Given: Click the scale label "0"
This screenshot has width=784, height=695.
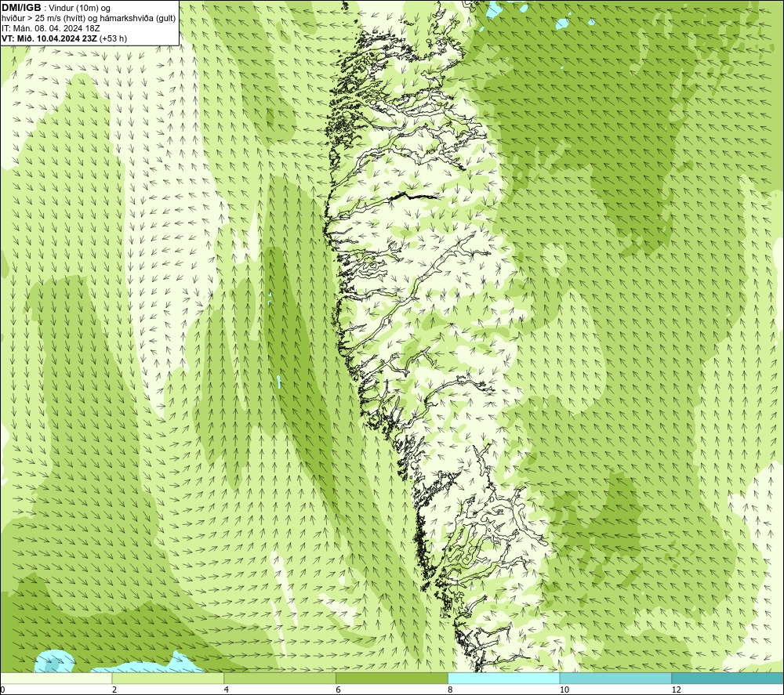Looking at the screenshot, I should point(2,690).
